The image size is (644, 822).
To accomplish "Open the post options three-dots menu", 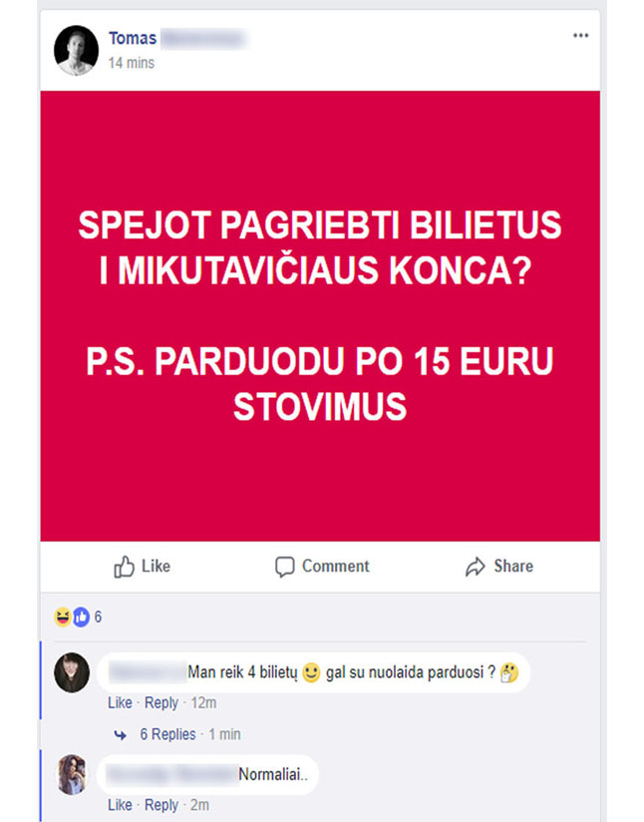I will tap(580, 36).
